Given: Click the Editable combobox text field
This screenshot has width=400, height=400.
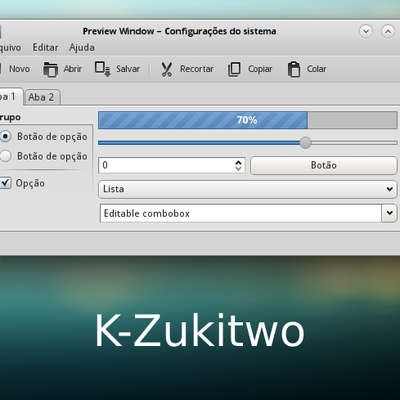Looking at the screenshot, I should [241, 213].
